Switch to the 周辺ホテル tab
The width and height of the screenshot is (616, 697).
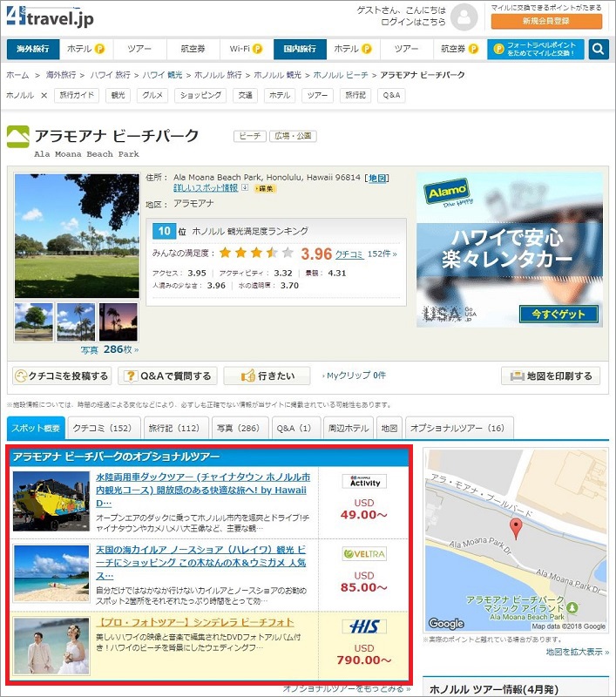pos(349,428)
